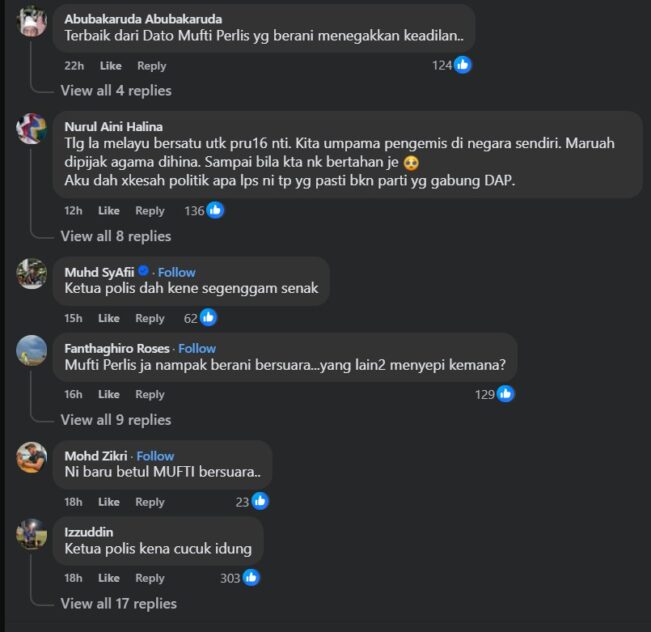Click the like reaction icon showing 62
Image resolution: width=651 pixels, height=632 pixels.
208,318
